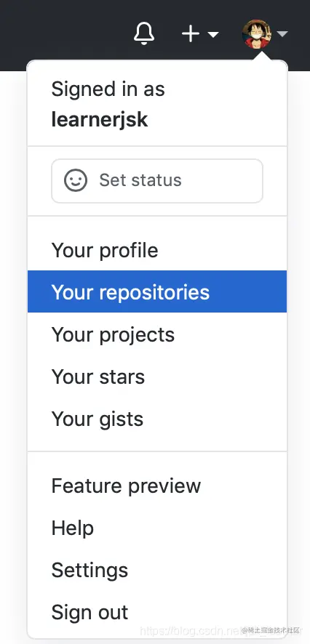Collapse the caret next to the avatar
310x644 pixels.
282,34
